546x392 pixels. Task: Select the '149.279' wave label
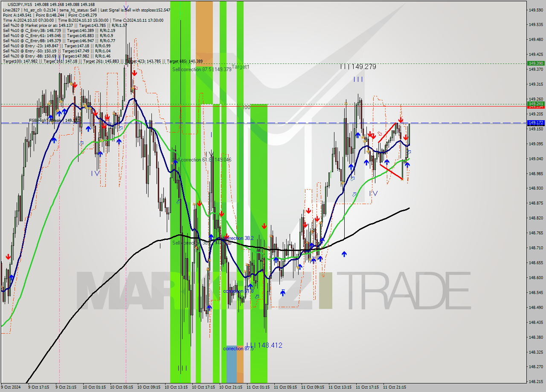coord(364,67)
